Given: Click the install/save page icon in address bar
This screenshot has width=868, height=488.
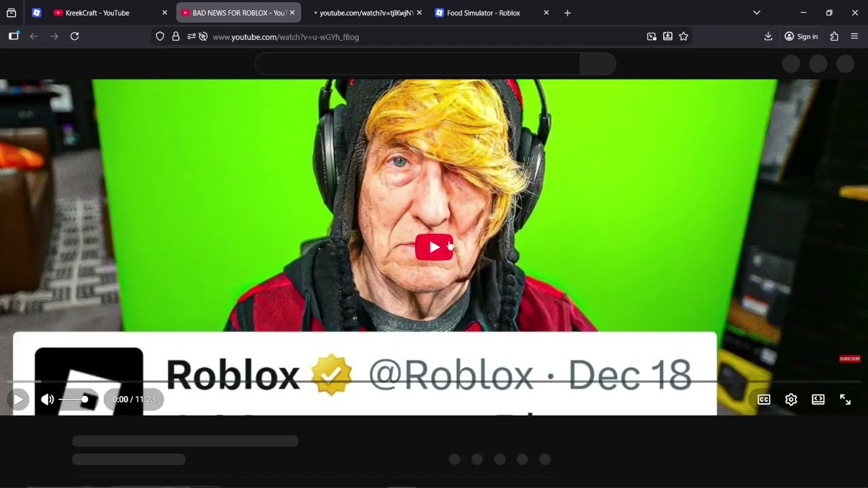Looking at the screenshot, I should click(x=668, y=37).
